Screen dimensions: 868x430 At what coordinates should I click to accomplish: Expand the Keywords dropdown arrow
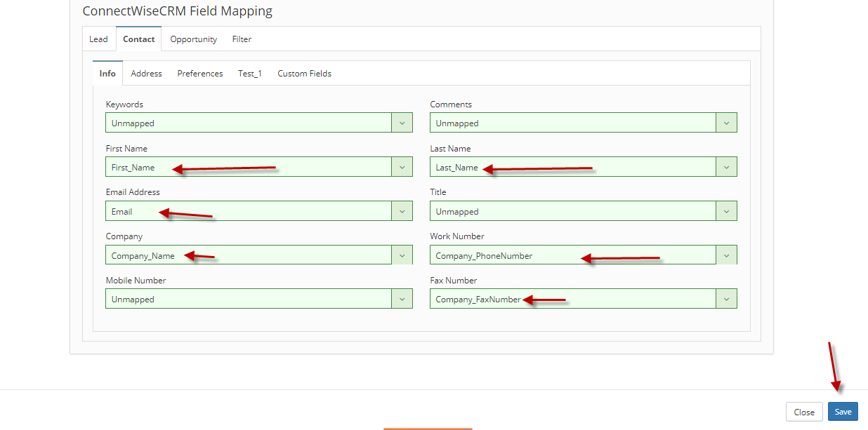pos(402,123)
